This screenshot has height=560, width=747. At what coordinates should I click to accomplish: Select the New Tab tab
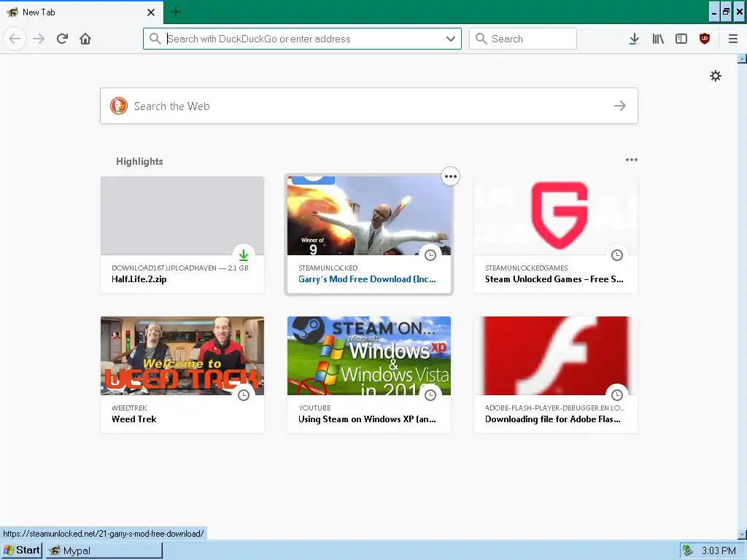82,12
